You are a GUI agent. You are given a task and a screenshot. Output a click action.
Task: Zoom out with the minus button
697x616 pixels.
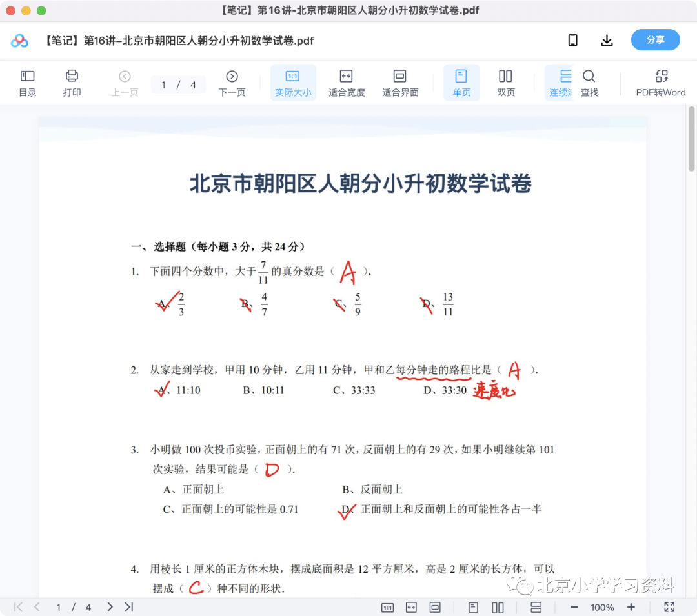click(574, 607)
